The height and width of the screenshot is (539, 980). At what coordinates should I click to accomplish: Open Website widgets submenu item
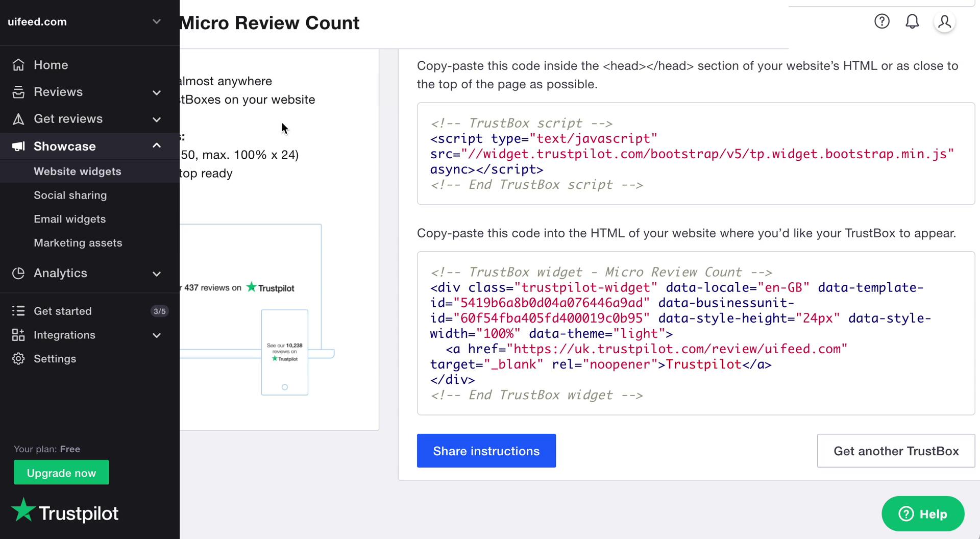(90, 171)
